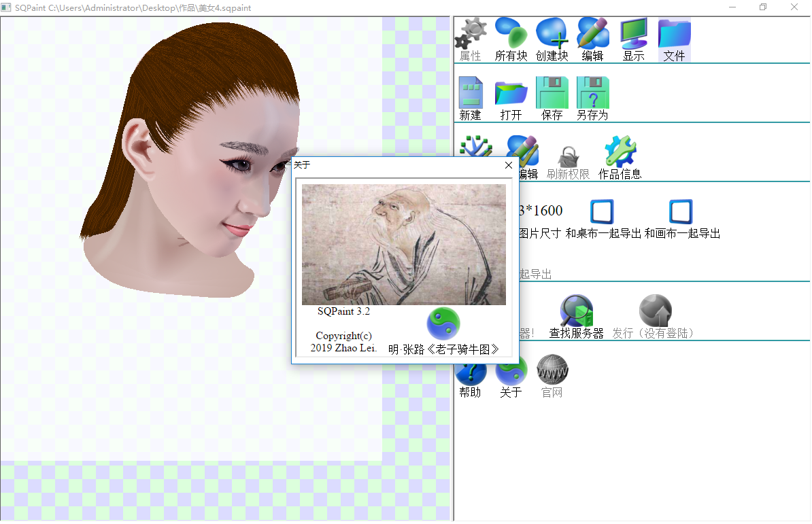This screenshot has width=812, height=524.
Task: Switch to the 文件 (File) folder tab
Action: click(674, 35)
